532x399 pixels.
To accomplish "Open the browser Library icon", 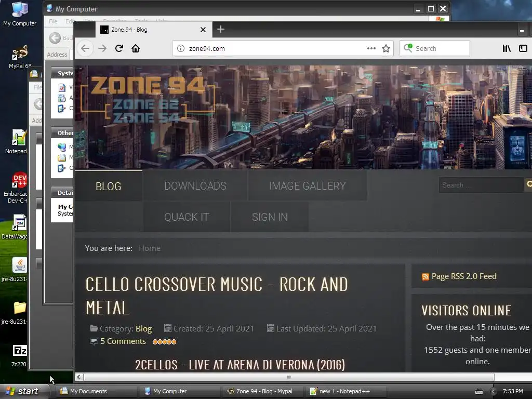I will (507, 48).
